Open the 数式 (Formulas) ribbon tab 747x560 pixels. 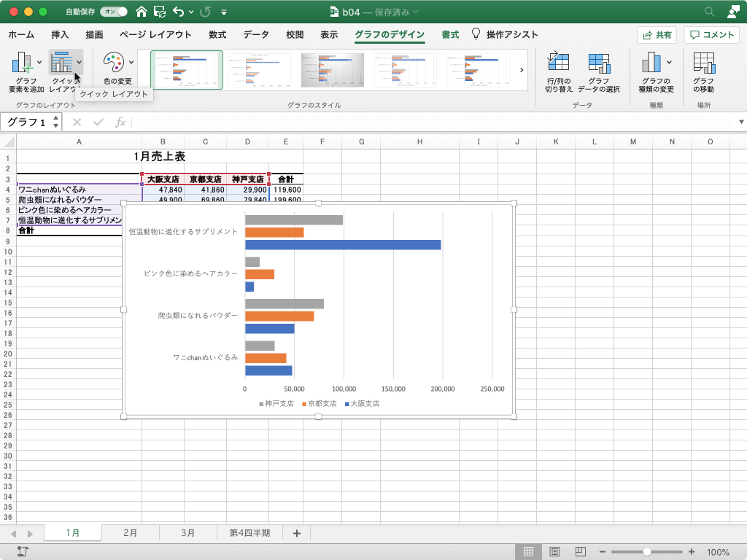(x=217, y=34)
